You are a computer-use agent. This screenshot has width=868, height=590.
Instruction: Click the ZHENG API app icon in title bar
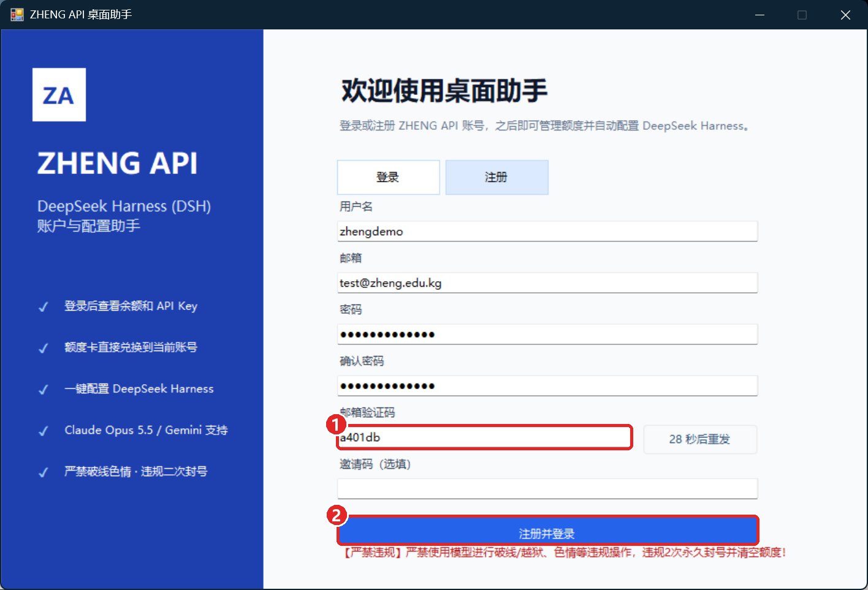[x=17, y=15]
